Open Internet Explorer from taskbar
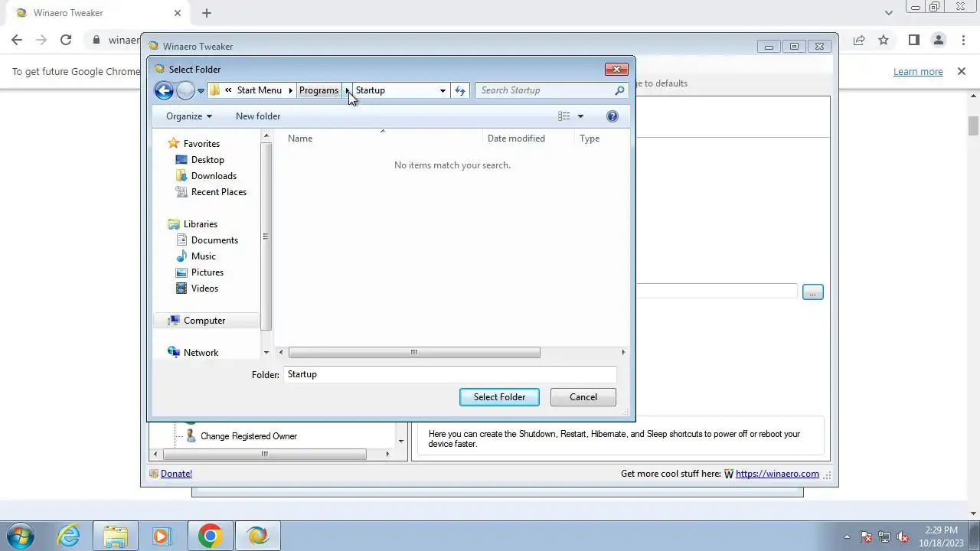The width and height of the screenshot is (980, 551). tap(68, 536)
